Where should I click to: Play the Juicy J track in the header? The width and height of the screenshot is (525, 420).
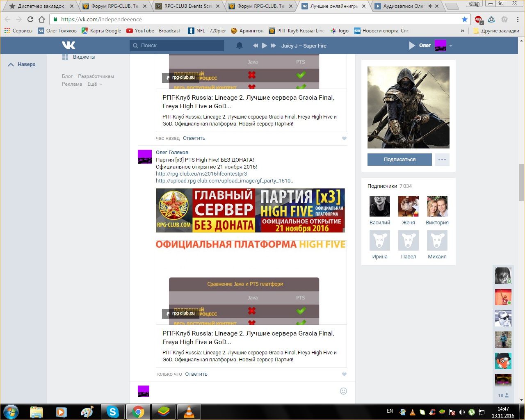click(x=265, y=46)
